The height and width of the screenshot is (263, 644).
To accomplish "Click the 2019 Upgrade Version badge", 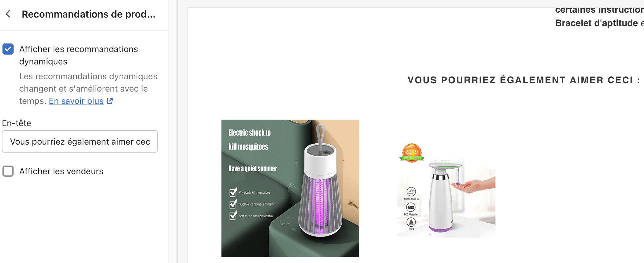I will [412, 153].
